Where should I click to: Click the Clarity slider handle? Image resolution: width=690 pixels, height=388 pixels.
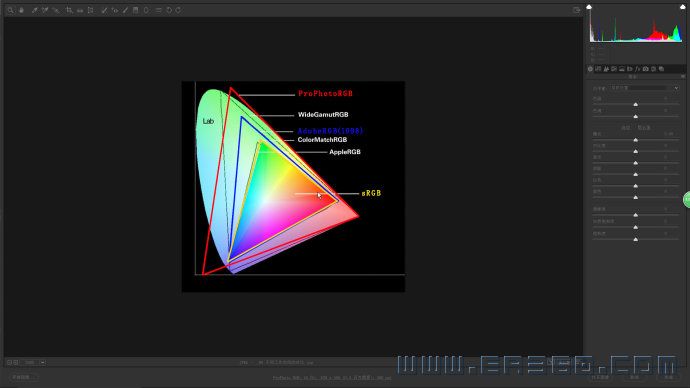pyautogui.click(x=635, y=215)
